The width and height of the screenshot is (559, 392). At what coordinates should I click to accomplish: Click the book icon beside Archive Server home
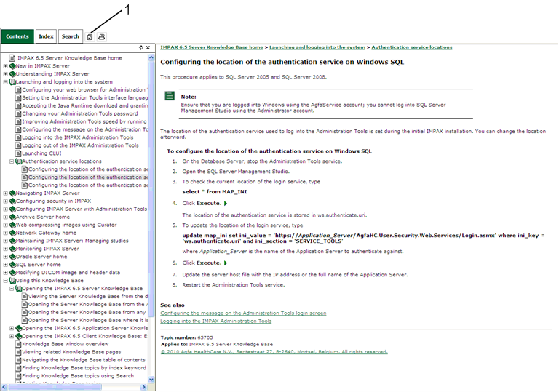click(12, 217)
